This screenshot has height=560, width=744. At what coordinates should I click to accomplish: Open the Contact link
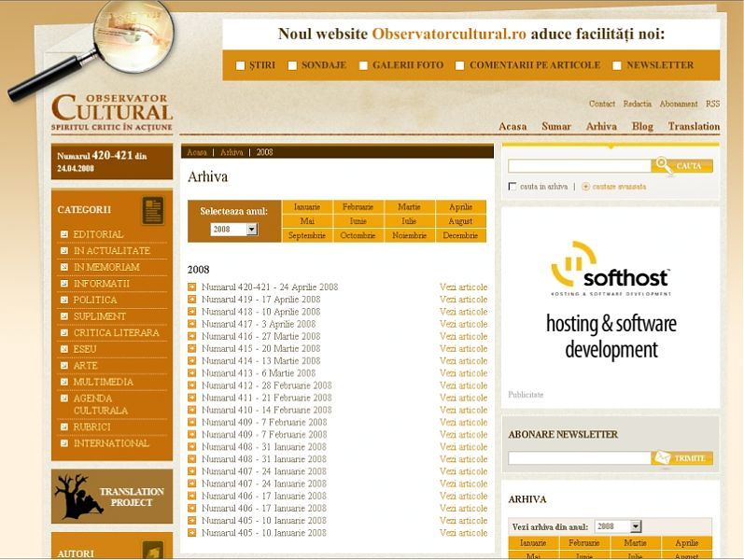[x=602, y=104]
